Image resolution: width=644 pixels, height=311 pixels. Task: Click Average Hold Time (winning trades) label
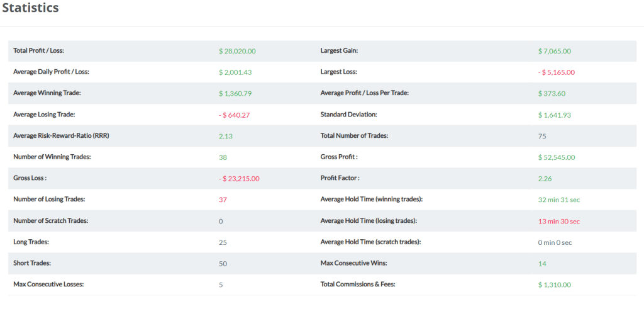pyautogui.click(x=372, y=199)
